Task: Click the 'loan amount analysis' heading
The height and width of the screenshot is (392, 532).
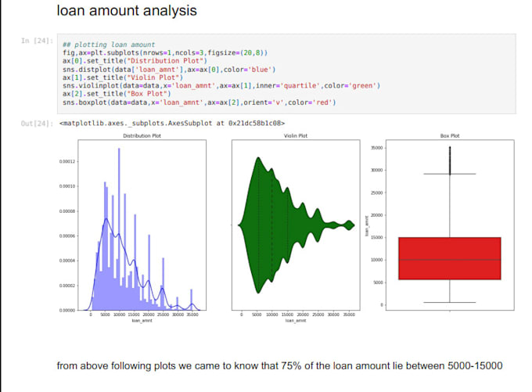Action: click(x=127, y=10)
